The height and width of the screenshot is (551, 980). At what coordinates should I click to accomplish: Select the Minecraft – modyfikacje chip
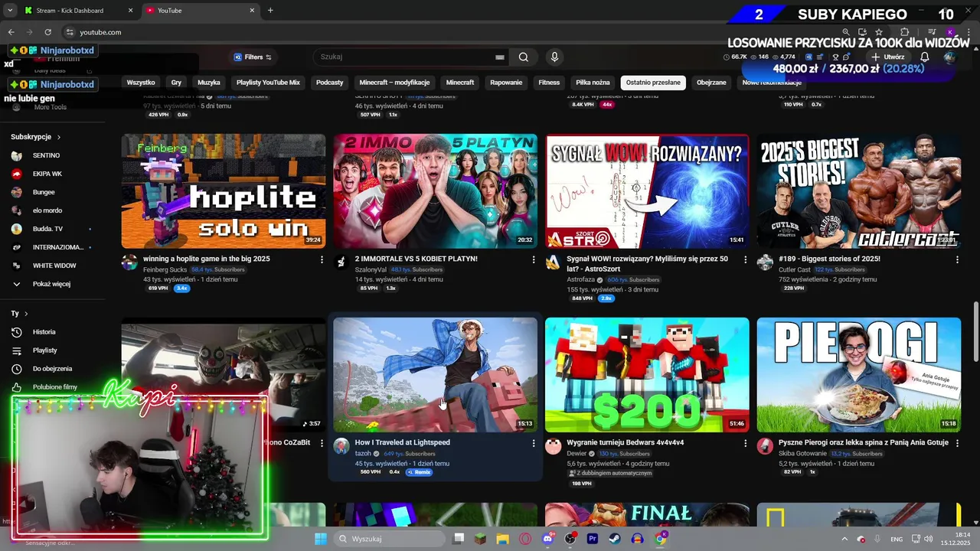(394, 83)
